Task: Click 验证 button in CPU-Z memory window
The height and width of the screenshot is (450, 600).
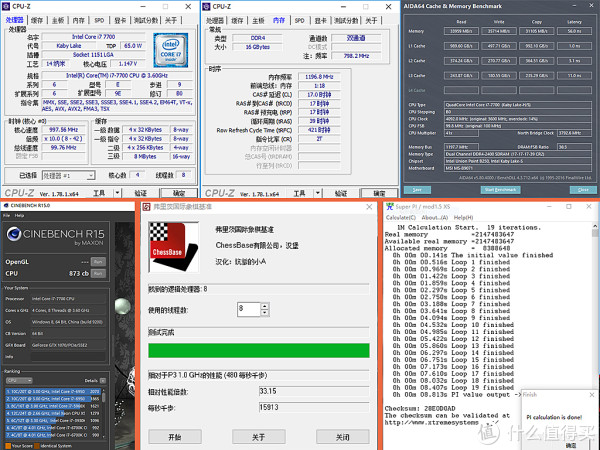Action: point(341,193)
